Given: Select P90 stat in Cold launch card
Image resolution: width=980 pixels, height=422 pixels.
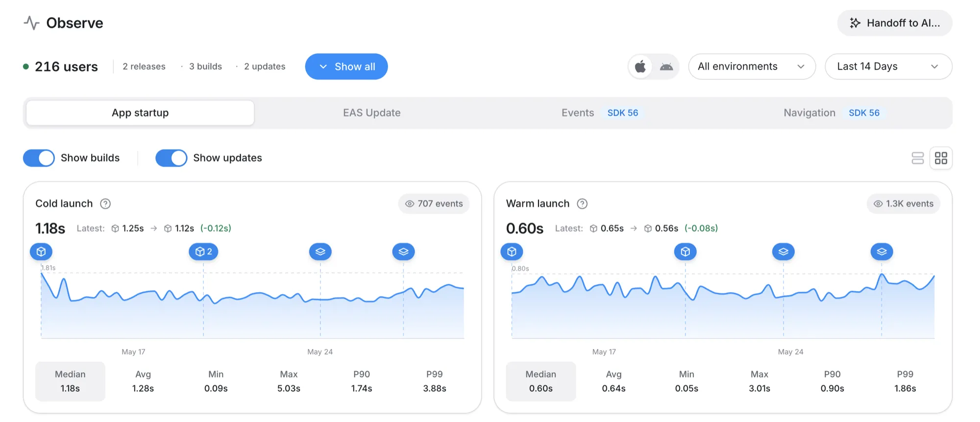Looking at the screenshot, I should click(362, 381).
